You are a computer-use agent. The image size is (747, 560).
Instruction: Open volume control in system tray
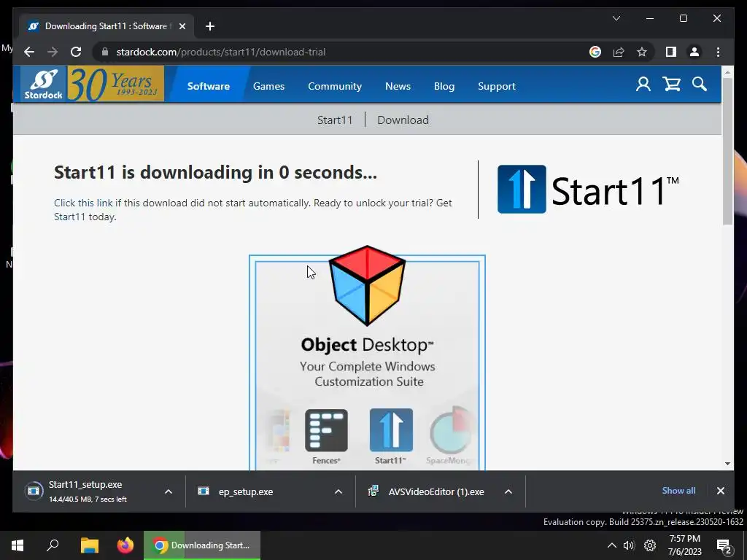[x=629, y=545]
